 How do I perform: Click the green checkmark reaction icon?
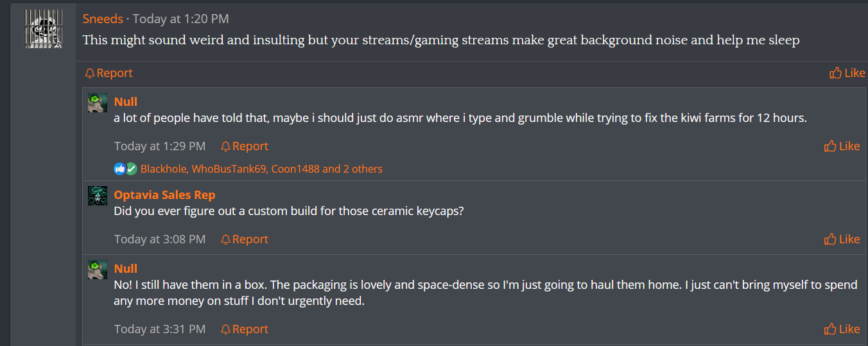132,169
